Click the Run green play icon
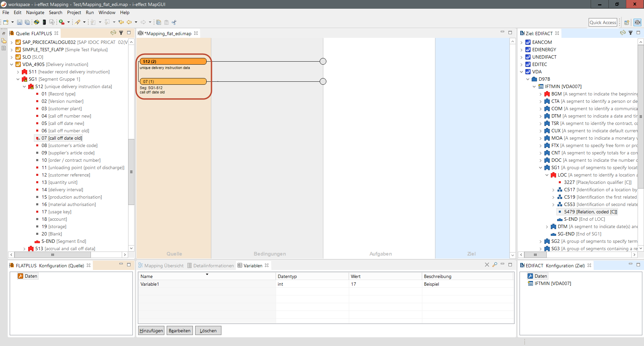The height and width of the screenshot is (346, 644). (x=62, y=22)
